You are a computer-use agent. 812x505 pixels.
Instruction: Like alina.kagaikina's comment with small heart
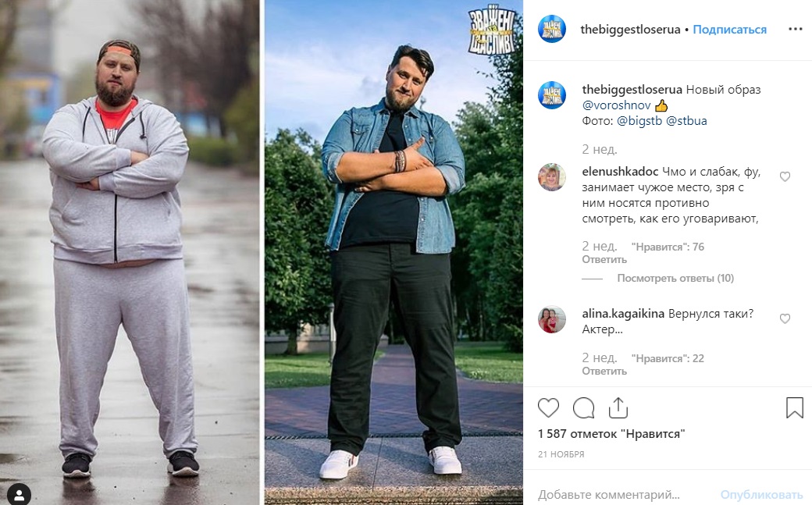pyautogui.click(x=785, y=318)
